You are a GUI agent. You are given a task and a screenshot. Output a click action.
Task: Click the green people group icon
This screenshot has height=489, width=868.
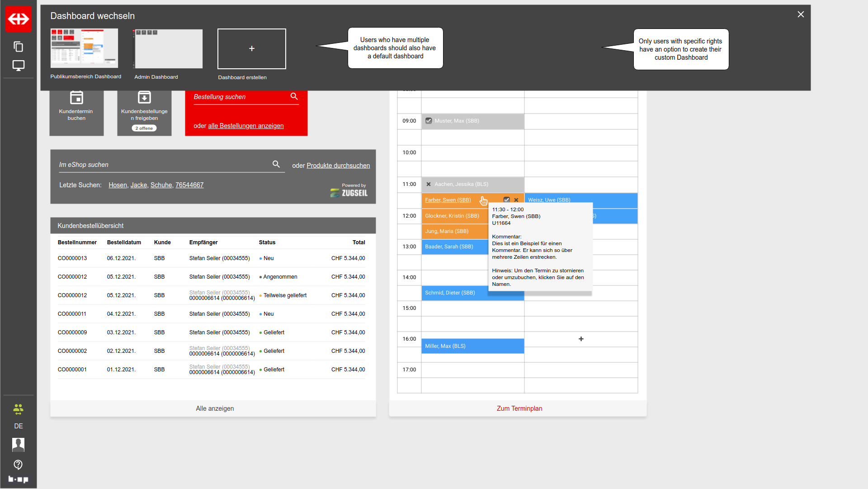pyautogui.click(x=18, y=409)
